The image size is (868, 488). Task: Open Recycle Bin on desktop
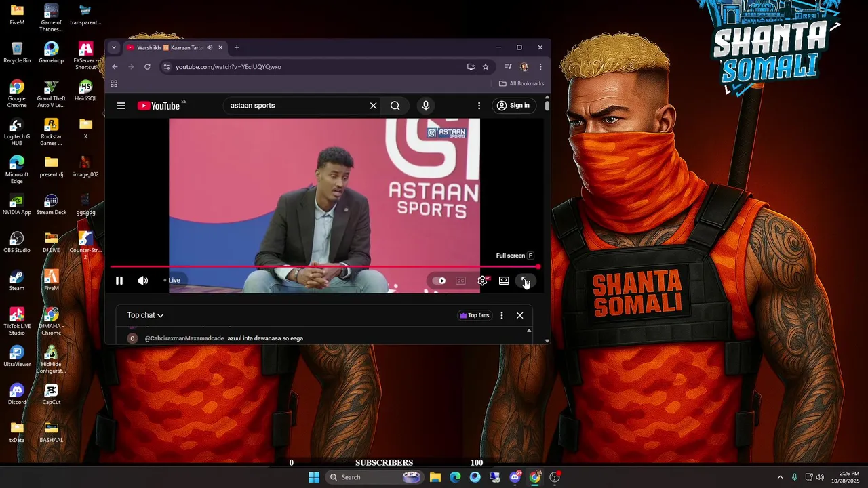(17, 53)
